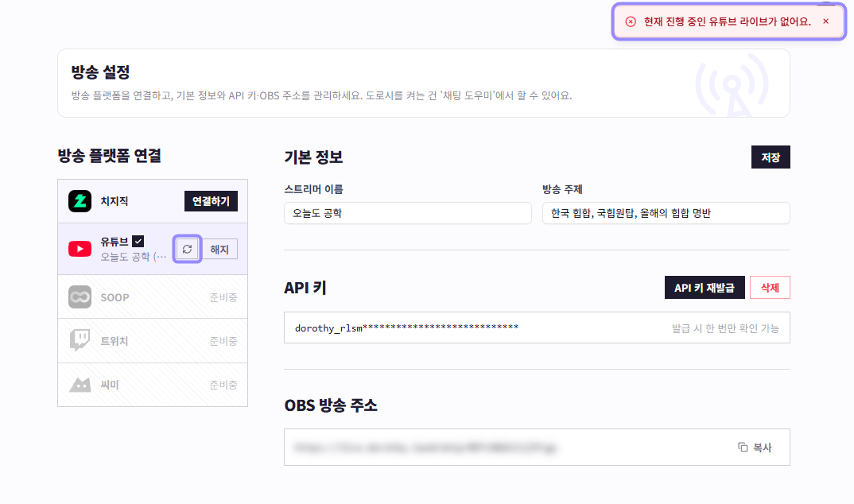Click the Twitch logo icon
This screenshot has width=854, height=504.
(x=80, y=341)
